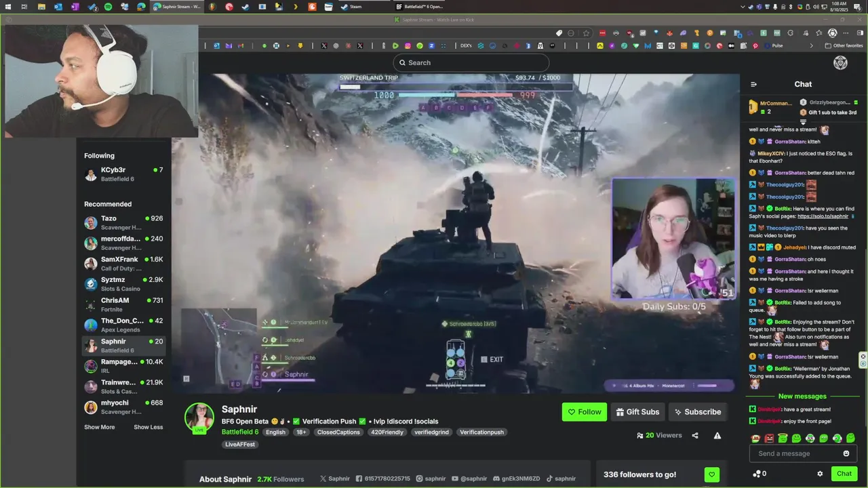Click the channel points icon showing 0
The height and width of the screenshot is (488, 868).
[759, 474]
